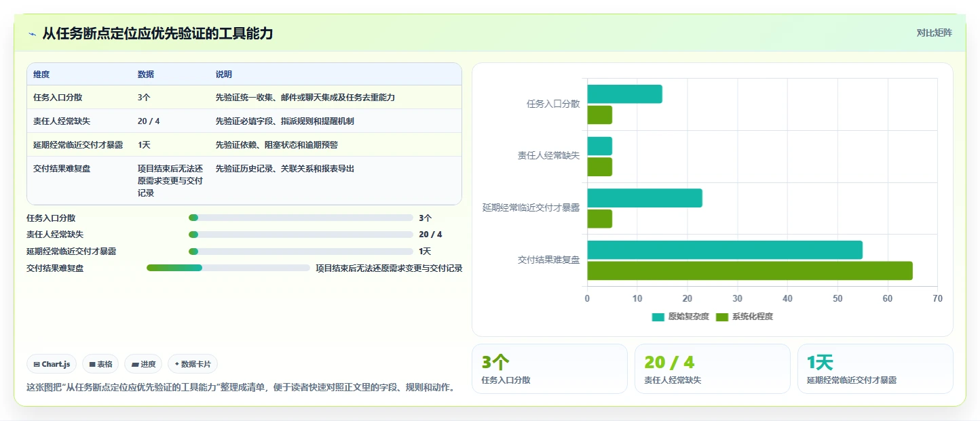Toggle 原始复杂度 legend swatch in chart
980x421 pixels.
click(x=658, y=317)
